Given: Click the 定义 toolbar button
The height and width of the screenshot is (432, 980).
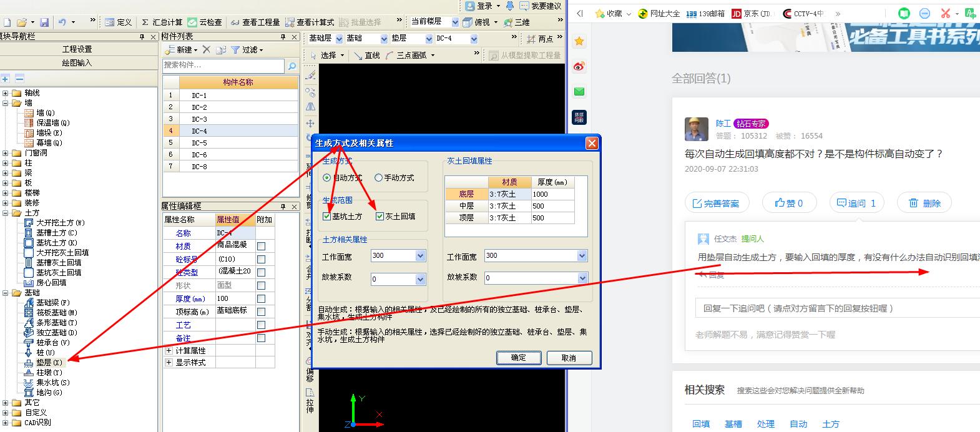Looking at the screenshot, I should pos(118,22).
